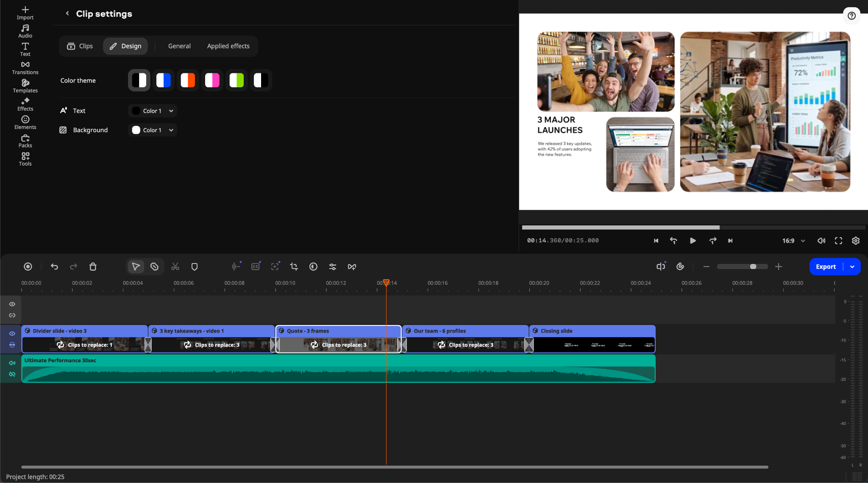Switch to the Clips tab
The image size is (868, 483).
80,46
